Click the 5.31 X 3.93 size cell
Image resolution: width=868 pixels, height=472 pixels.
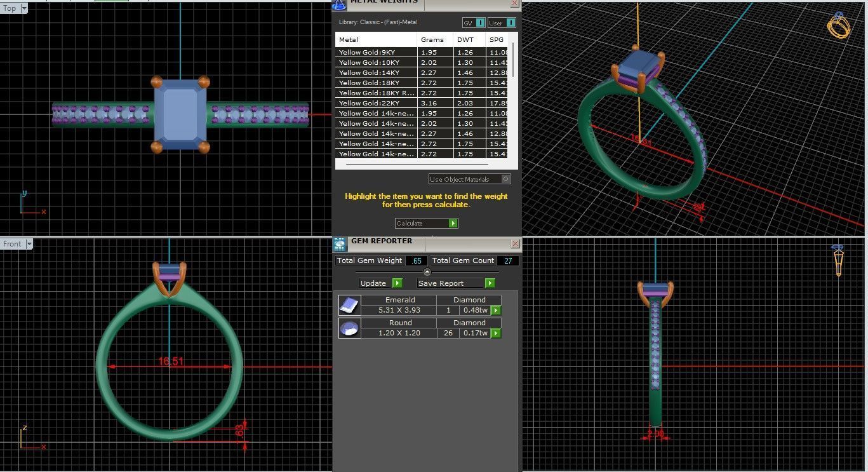[x=399, y=311]
